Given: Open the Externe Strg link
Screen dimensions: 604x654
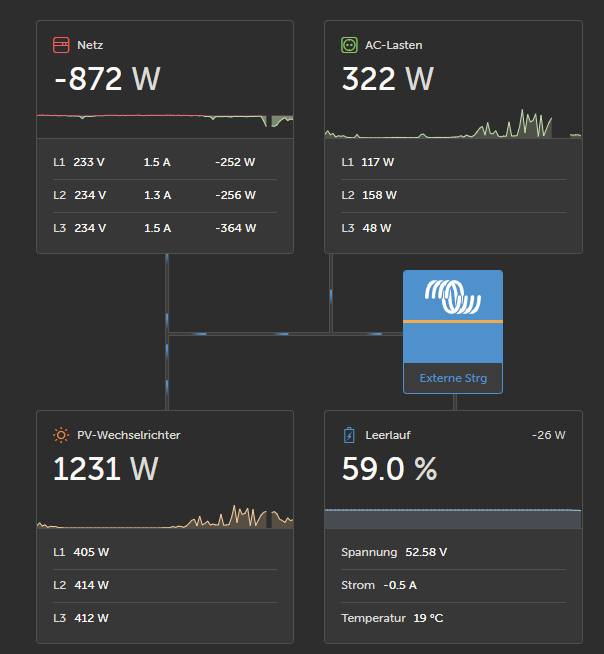Looking at the screenshot, I should click(x=453, y=378).
